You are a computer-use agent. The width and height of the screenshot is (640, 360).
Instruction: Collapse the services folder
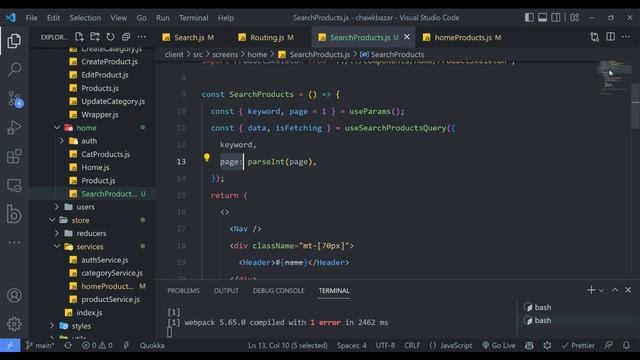pos(57,247)
